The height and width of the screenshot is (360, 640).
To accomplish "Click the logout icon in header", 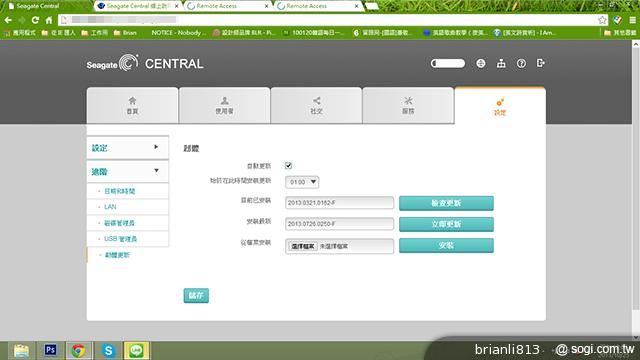I will (x=541, y=63).
